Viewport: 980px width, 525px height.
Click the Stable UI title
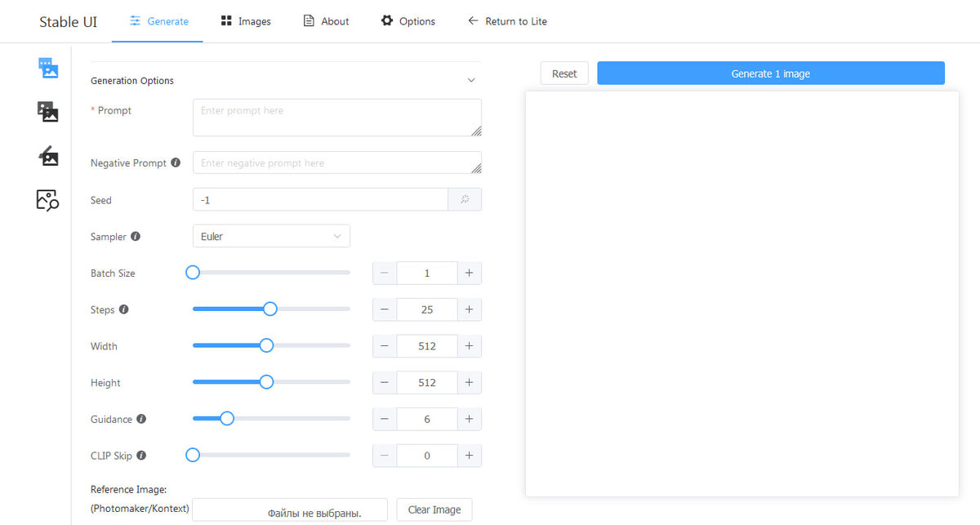pyautogui.click(x=69, y=22)
